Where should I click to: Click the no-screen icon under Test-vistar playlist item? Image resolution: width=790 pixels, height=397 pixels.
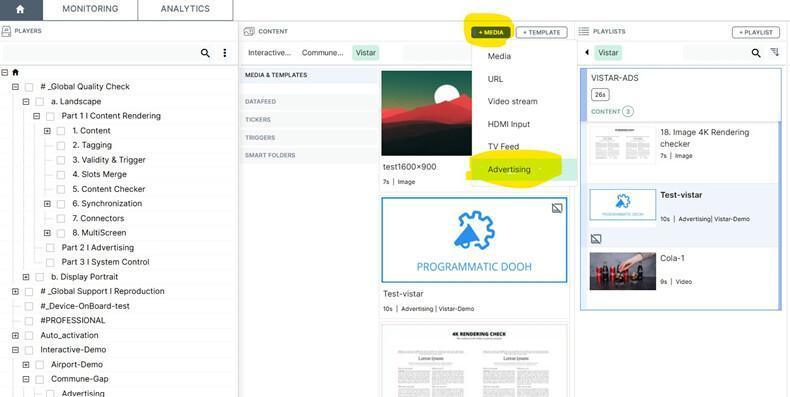pos(596,239)
